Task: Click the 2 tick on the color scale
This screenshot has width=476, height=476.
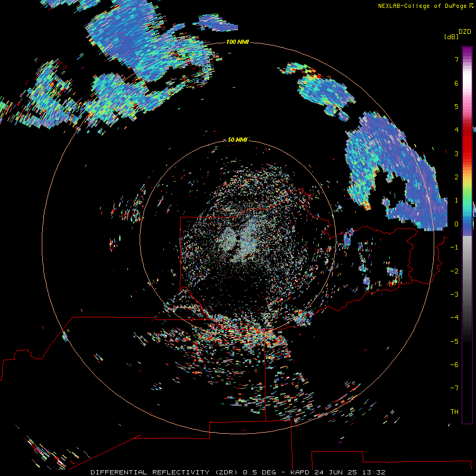Action: 456,177
